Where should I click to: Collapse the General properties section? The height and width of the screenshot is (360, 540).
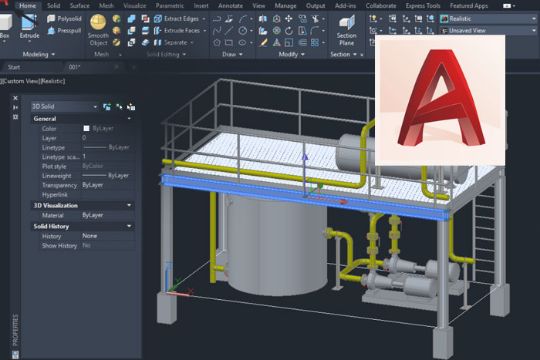129,119
